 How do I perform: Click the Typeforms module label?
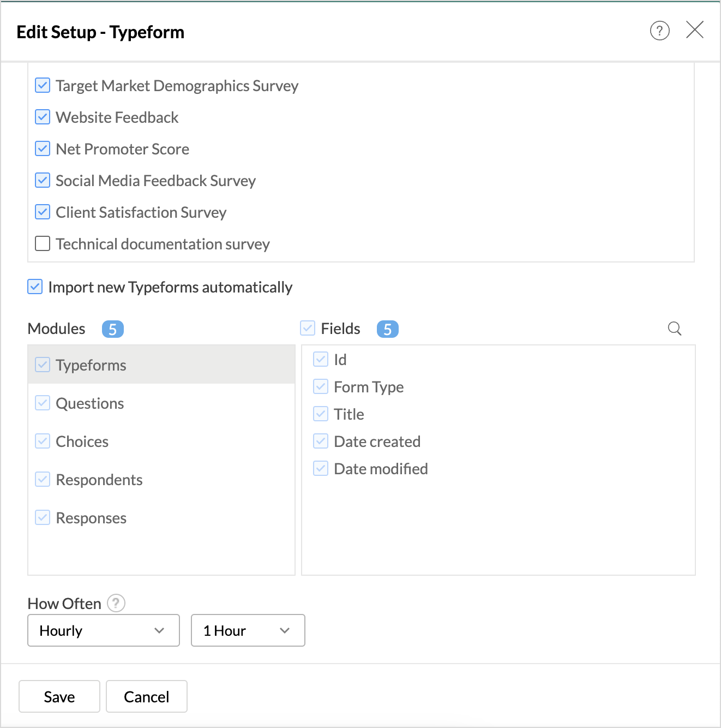pyautogui.click(x=91, y=365)
